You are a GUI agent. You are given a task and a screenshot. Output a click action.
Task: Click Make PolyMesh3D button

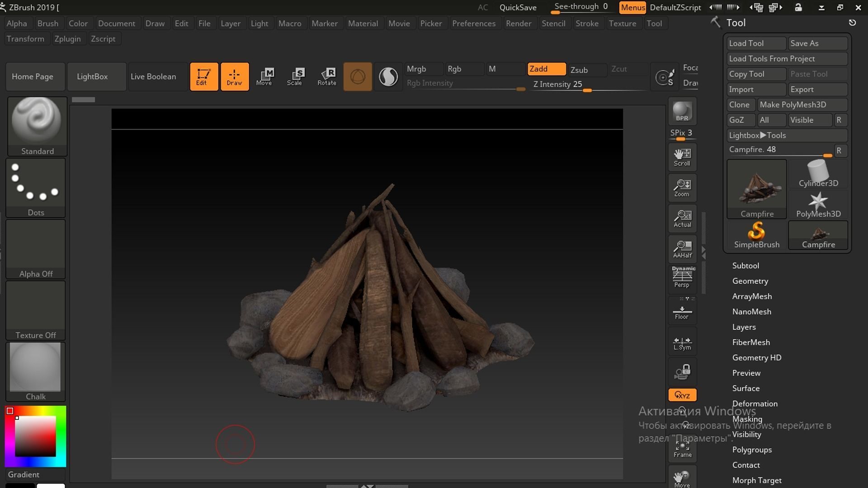(x=802, y=105)
